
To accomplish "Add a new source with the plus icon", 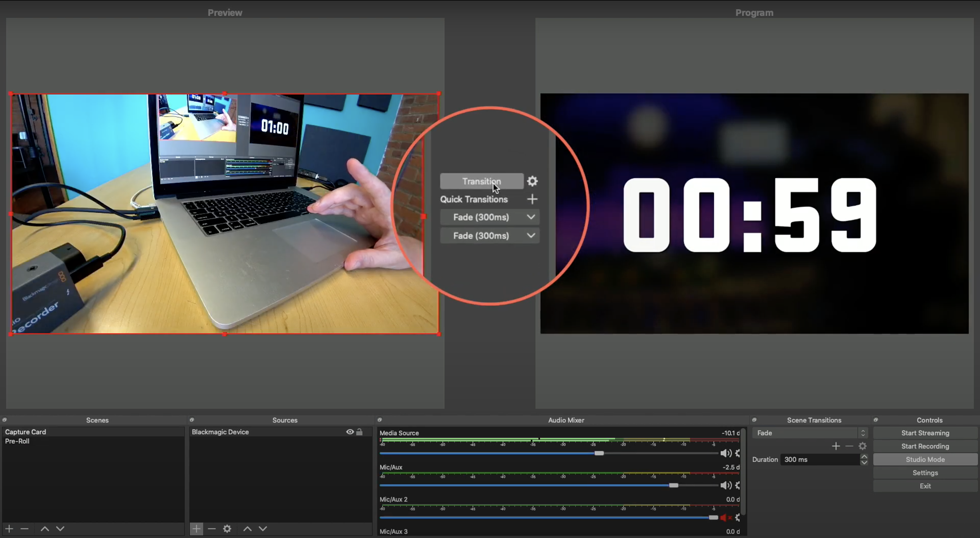I will [196, 528].
